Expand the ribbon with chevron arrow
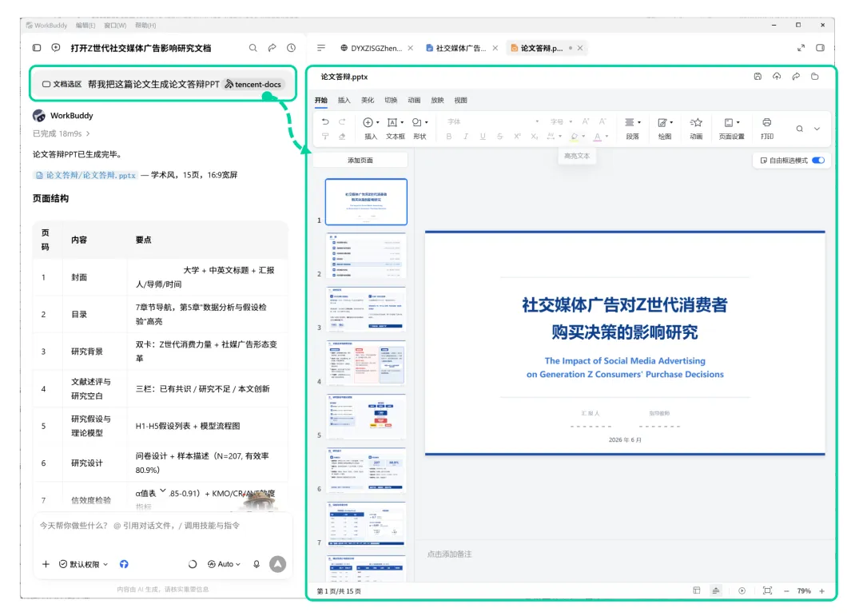 click(817, 129)
